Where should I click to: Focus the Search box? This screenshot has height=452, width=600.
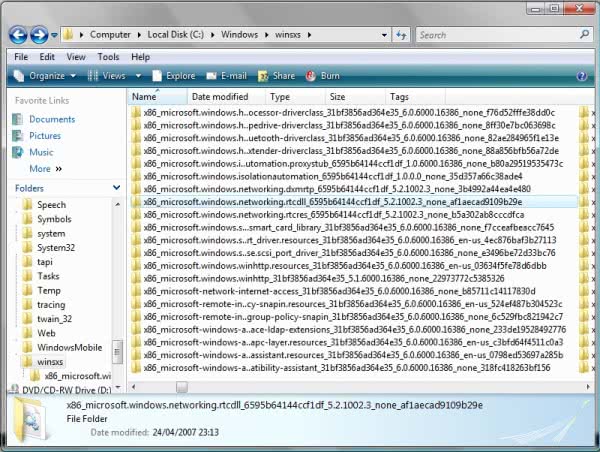(x=497, y=35)
